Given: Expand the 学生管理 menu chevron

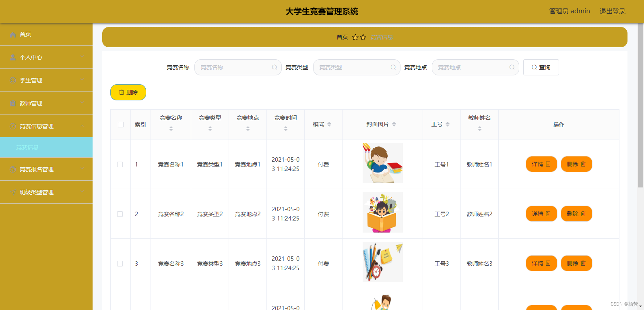Looking at the screenshot, I should click(x=82, y=80).
